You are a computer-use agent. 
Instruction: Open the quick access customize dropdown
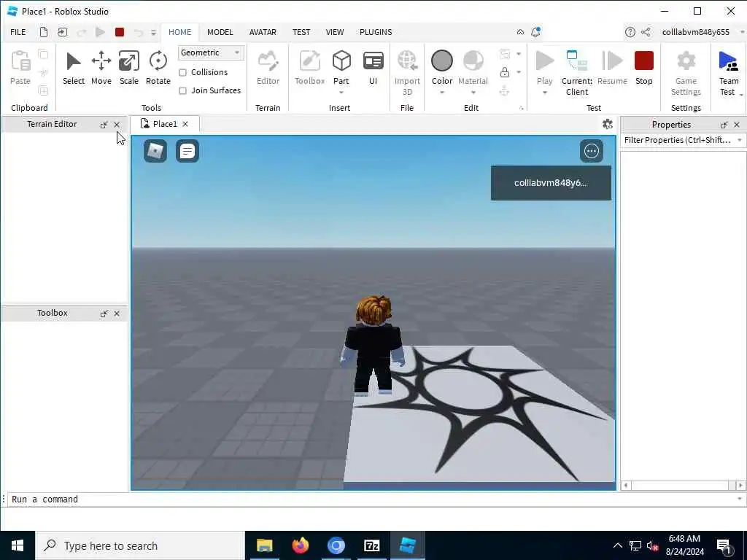(153, 32)
